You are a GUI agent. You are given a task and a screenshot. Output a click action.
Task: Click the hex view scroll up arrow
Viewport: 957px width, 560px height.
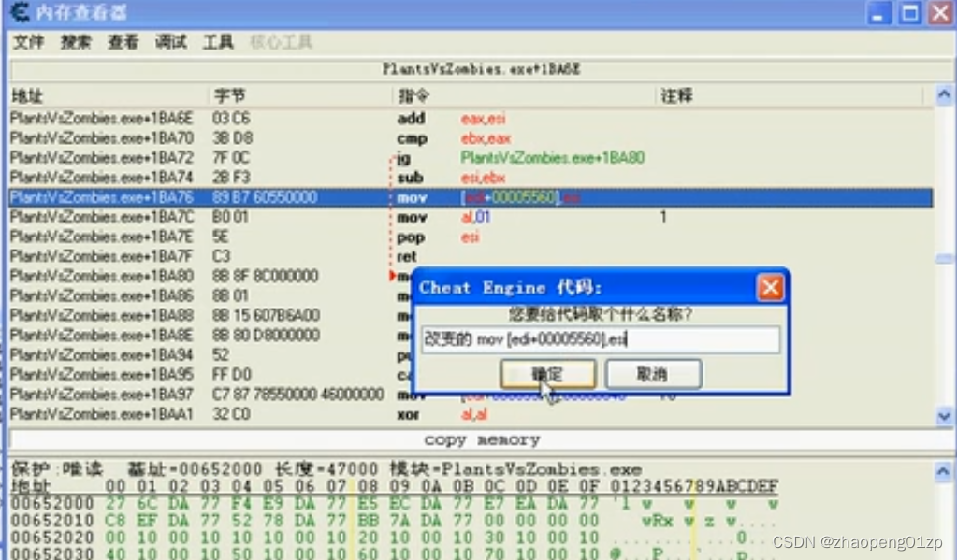coord(943,471)
